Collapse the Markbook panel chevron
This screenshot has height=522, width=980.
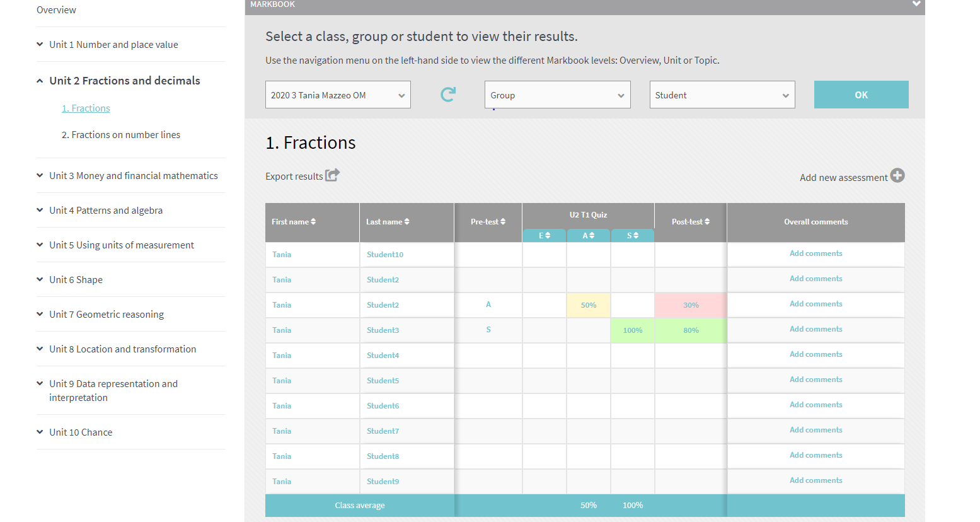tap(917, 4)
